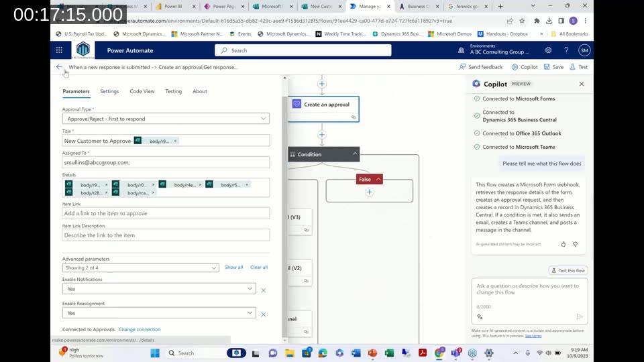Click the Item Link Description field
The height and width of the screenshot is (362, 644).
[166, 235]
